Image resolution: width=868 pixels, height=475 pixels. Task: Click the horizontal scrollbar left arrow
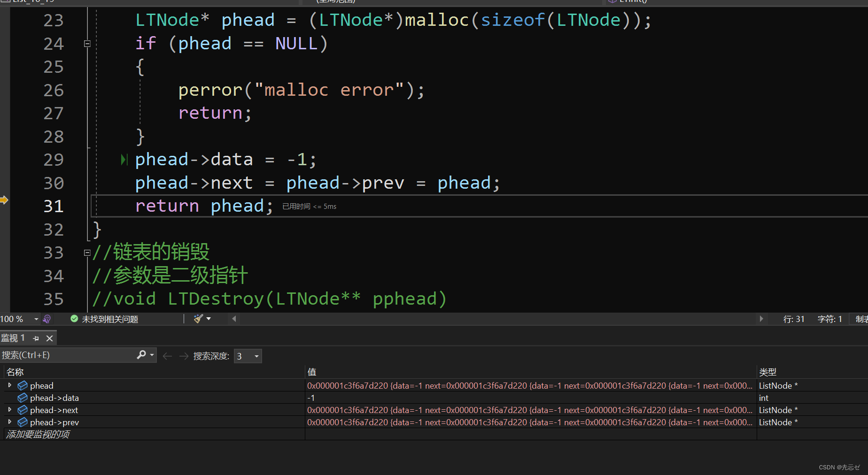[x=234, y=319]
